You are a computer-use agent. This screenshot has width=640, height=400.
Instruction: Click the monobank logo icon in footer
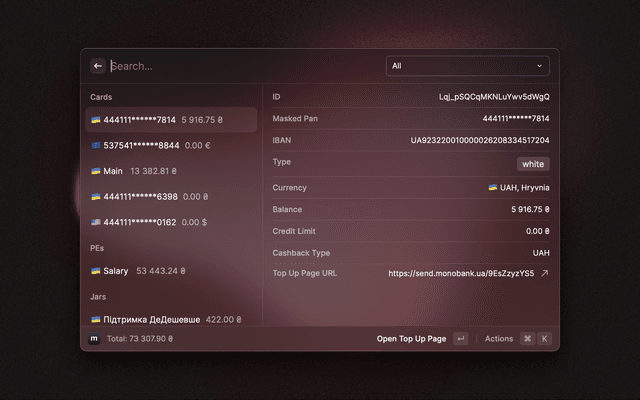tap(95, 339)
